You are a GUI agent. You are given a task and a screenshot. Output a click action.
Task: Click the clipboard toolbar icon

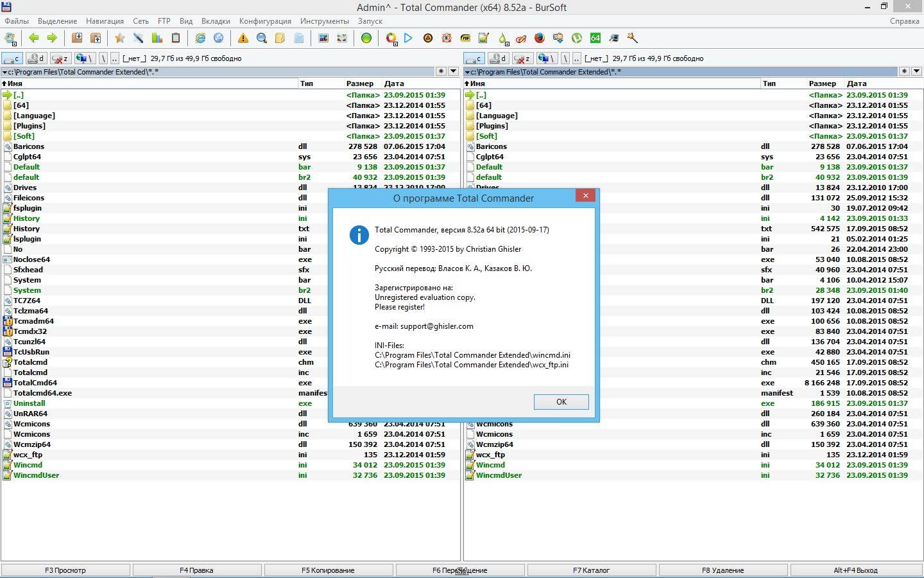point(175,38)
